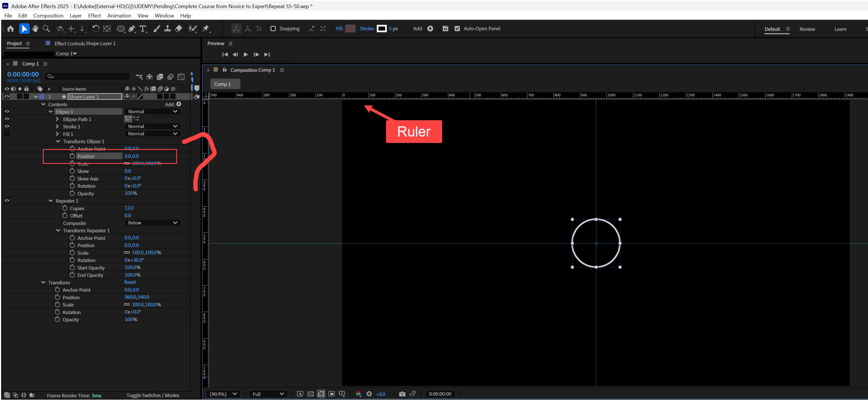The height and width of the screenshot is (400, 868).
Task: Select the Type tool
Action: pos(143,29)
